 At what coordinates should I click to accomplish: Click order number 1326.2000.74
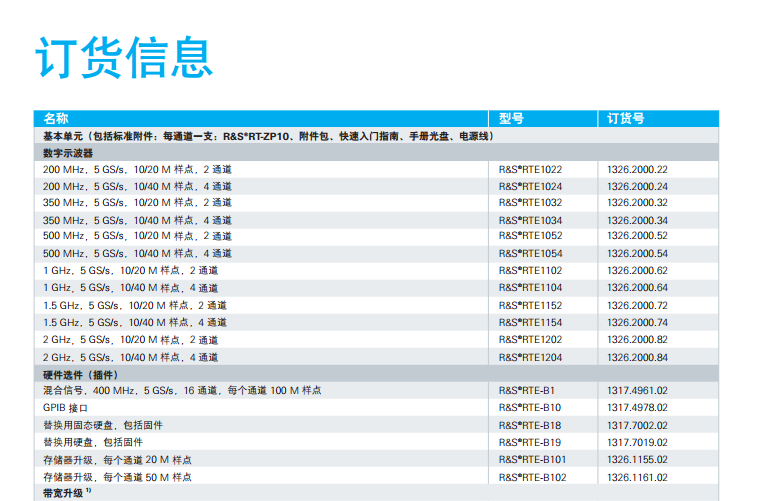(x=637, y=323)
